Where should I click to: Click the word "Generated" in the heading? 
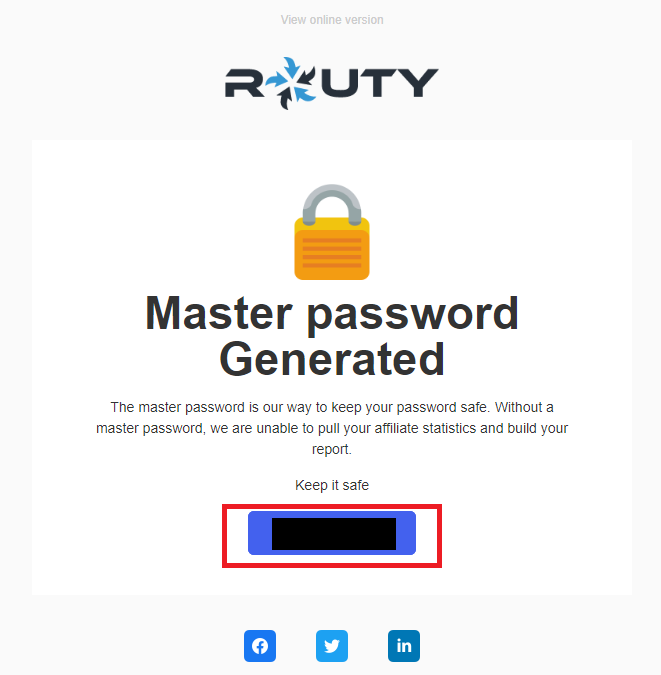tap(332, 359)
